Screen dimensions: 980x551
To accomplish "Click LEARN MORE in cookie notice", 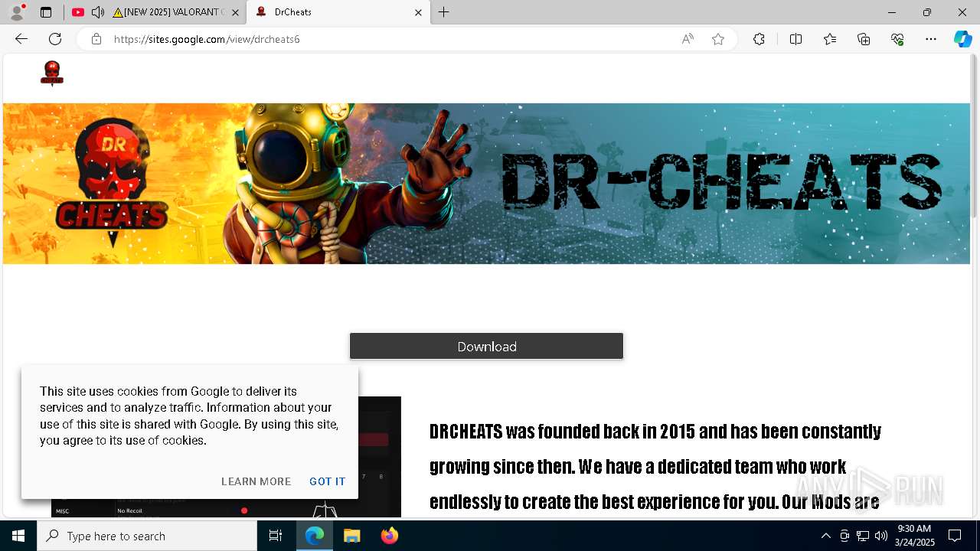I will coord(256,481).
